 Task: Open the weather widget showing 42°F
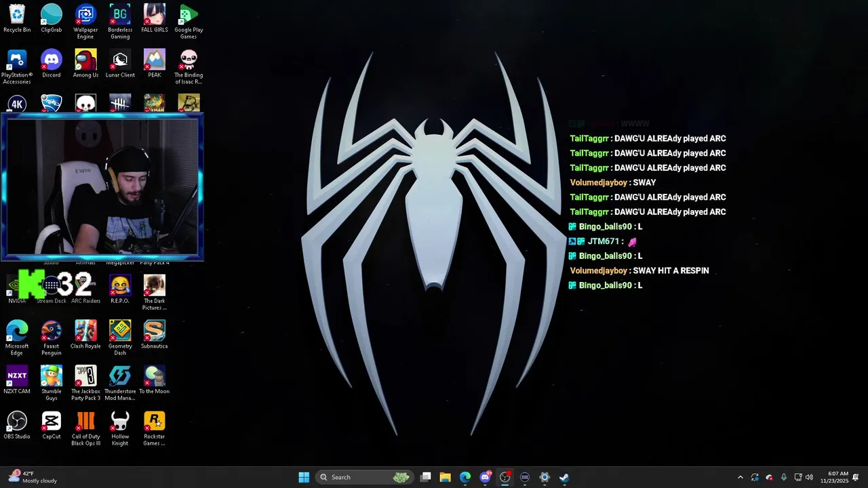(33, 477)
